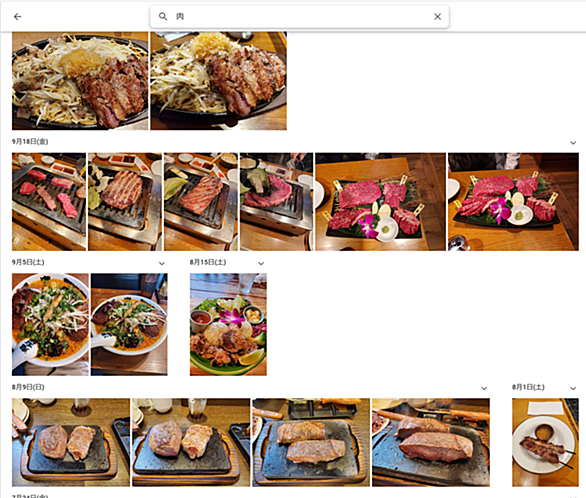Viewport: 586px width, 498px height.
Task: Select the 8月15日(土) date header
Action: pos(208,262)
